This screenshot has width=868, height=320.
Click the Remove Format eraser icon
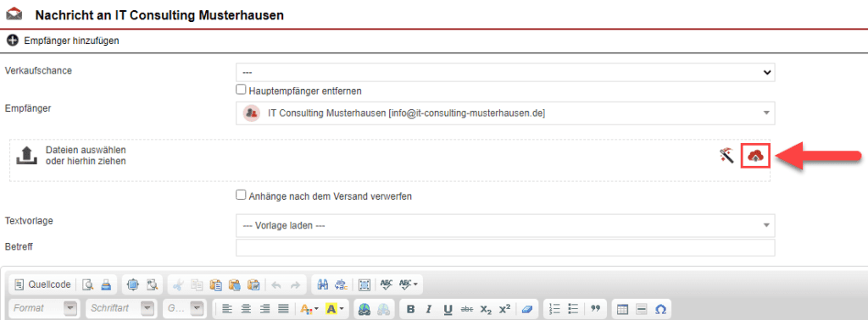526,309
